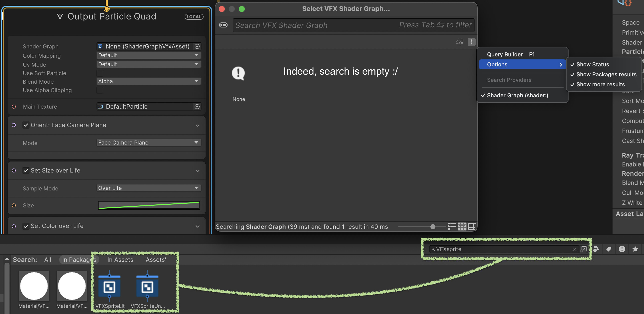The height and width of the screenshot is (314, 644).
Task: Open search in new window icon next to VFXsprite field
Action: coord(584,249)
